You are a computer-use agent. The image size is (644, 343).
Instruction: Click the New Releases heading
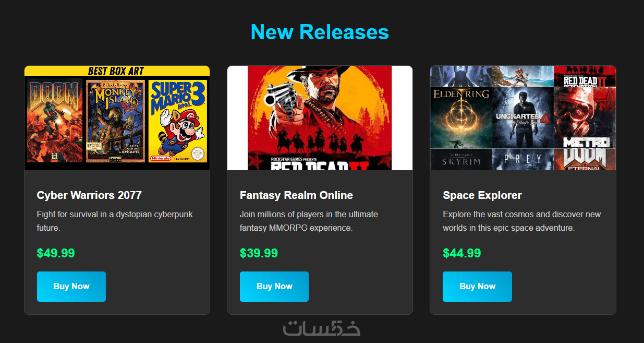tap(320, 32)
